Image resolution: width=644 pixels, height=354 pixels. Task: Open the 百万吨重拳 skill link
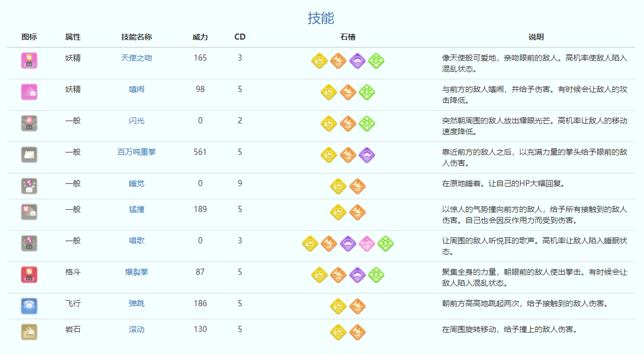[137, 152]
